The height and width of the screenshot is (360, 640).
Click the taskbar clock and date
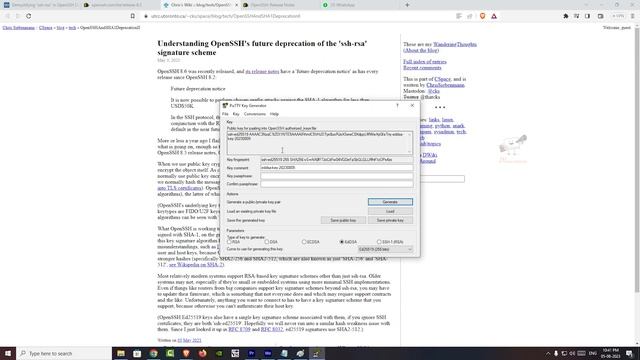[611, 353]
